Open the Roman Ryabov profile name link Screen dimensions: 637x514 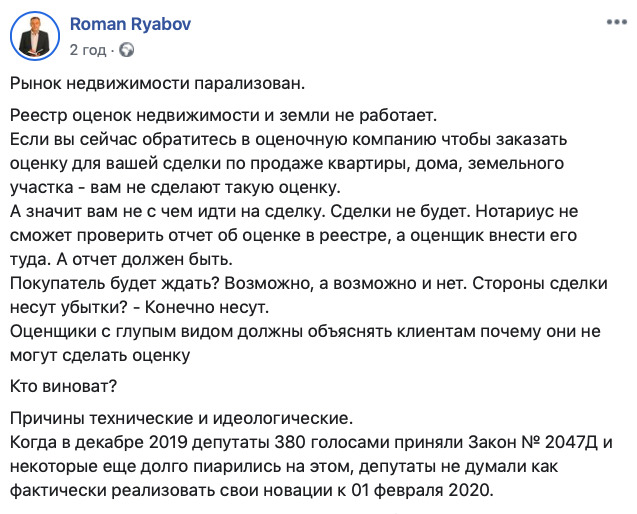tap(130, 24)
